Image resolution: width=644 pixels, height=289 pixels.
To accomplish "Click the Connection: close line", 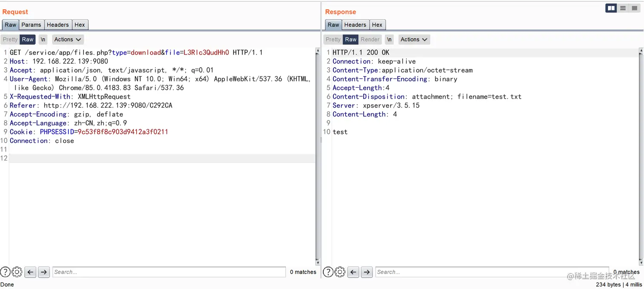I will (42, 141).
